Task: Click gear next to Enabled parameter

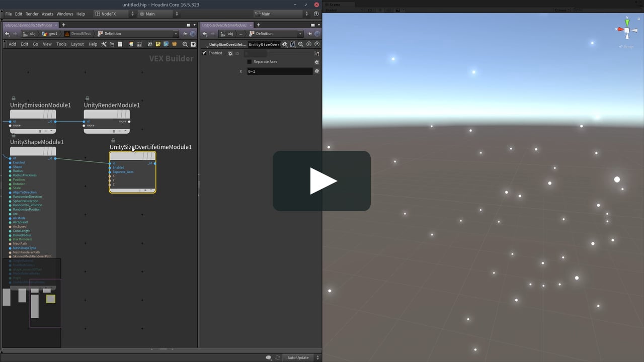Action: click(230, 53)
